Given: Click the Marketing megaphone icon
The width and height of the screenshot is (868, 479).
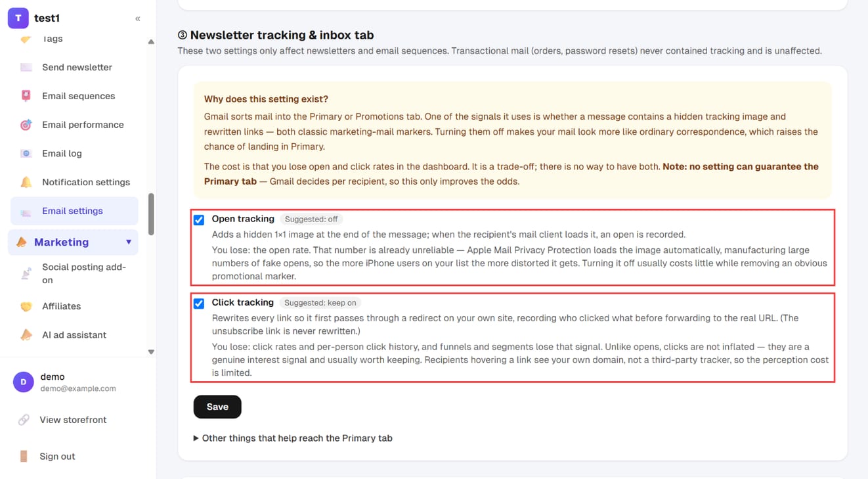Looking at the screenshot, I should (x=22, y=242).
